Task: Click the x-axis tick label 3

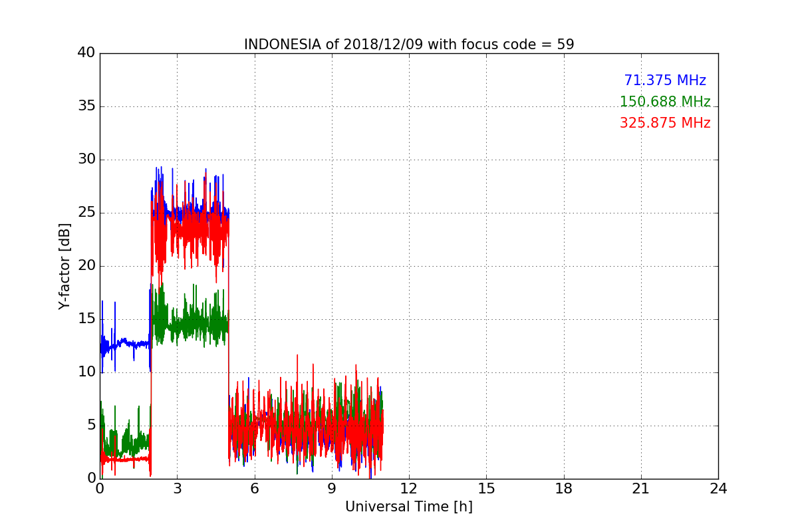Action: [x=177, y=489]
